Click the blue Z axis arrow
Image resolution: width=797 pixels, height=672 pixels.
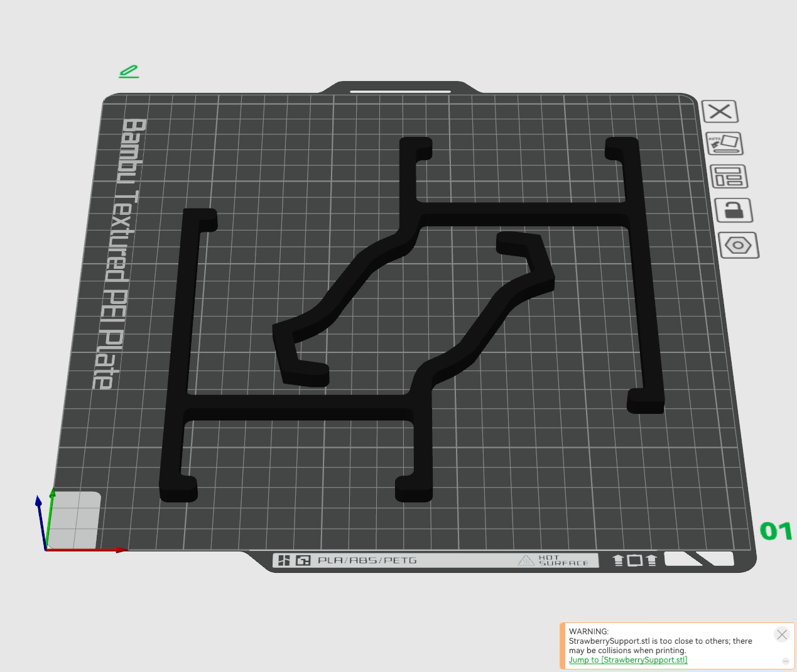click(x=41, y=523)
